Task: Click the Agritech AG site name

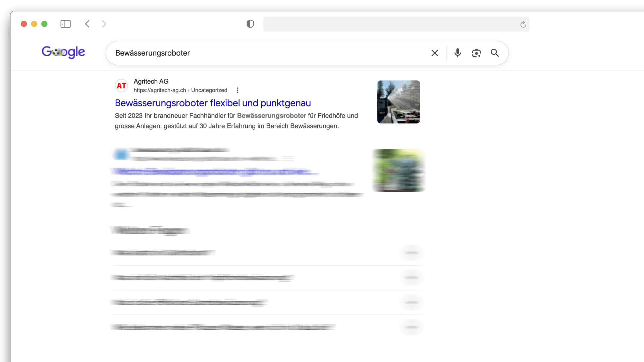Action: 151,81
